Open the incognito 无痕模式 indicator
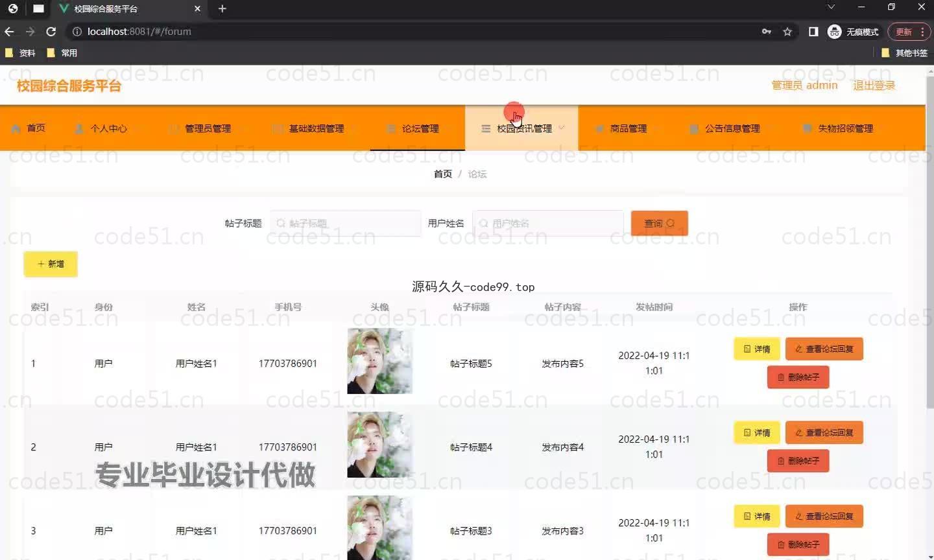This screenshot has width=934, height=560. coord(854,31)
